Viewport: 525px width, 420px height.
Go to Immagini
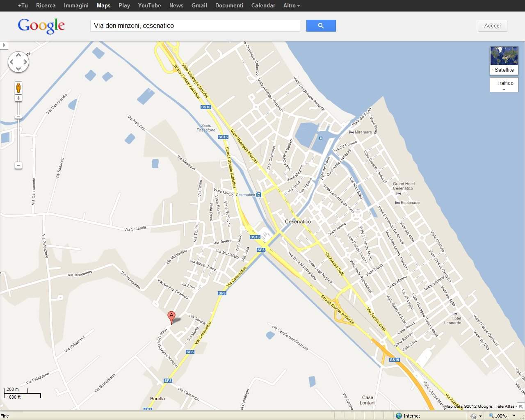[x=76, y=5]
